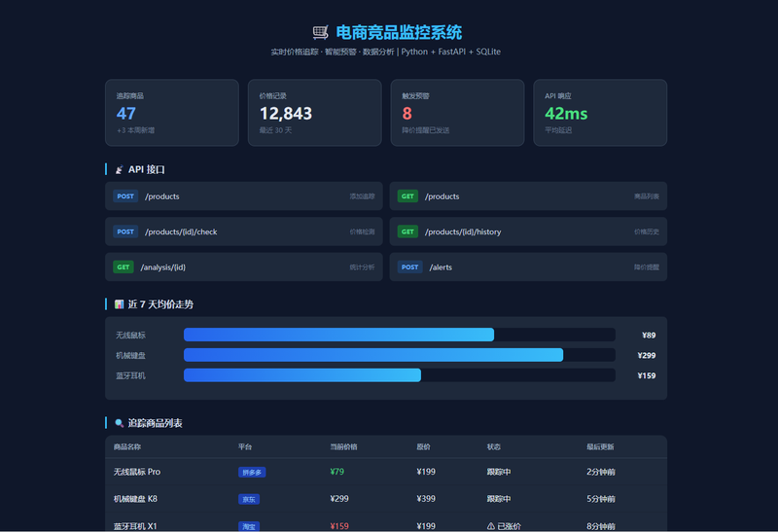778x532 pixels.
Task: Click the 跟踪中 status in 无线鼠标 Pro row
Action: 499,472
